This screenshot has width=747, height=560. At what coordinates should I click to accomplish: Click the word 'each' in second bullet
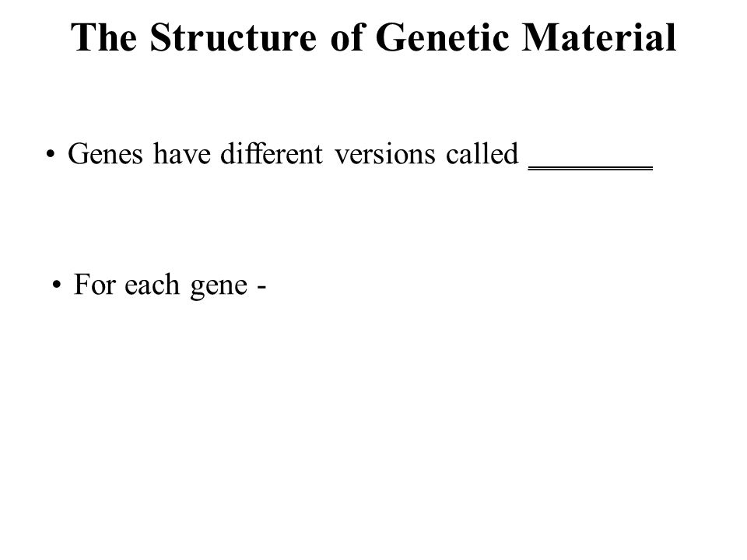153,285
